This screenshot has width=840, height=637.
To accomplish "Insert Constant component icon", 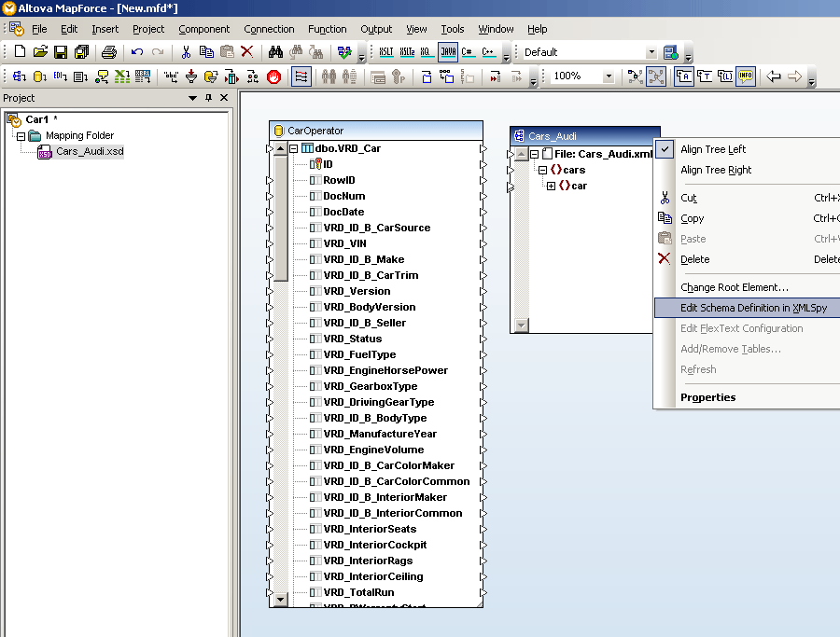I will pos(171,76).
